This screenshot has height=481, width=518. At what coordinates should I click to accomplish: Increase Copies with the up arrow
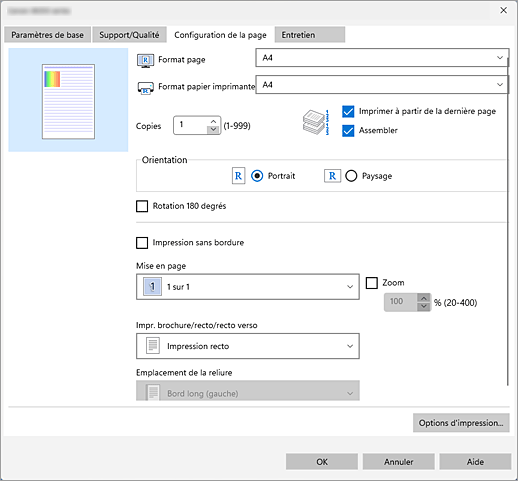tap(213, 121)
